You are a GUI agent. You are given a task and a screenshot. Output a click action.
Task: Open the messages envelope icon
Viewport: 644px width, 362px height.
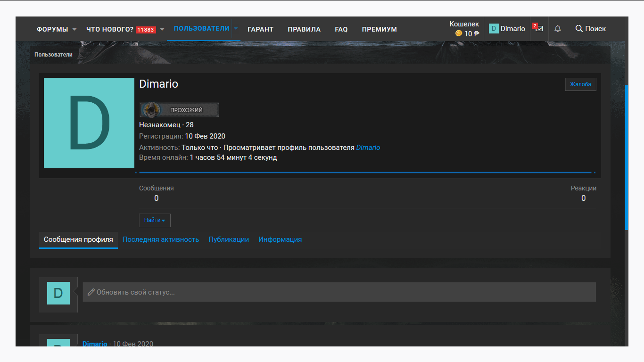539,29
